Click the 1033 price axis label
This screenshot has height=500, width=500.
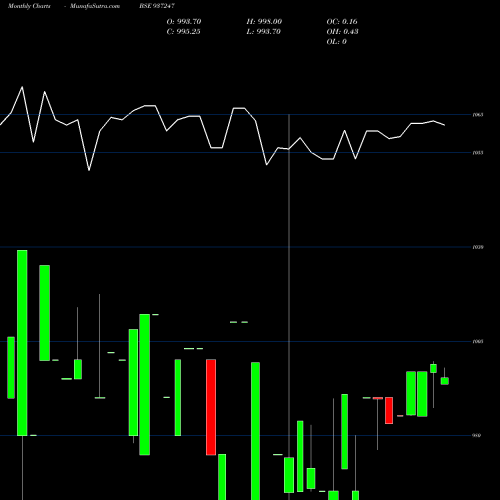pyautogui.click(x=478, y=153)
